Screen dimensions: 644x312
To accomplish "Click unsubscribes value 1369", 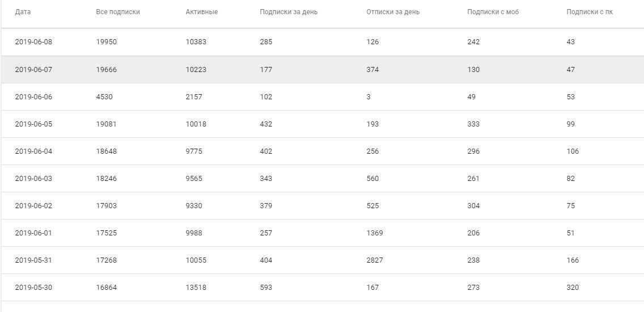I will pyautogui.click(x=375, y=233).
